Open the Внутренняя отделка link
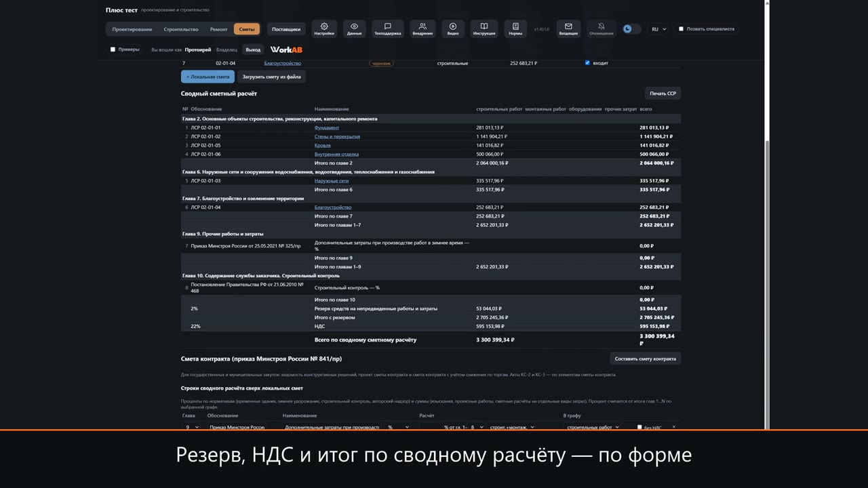This screenshot has height=488, width=868. click(337, 154)
